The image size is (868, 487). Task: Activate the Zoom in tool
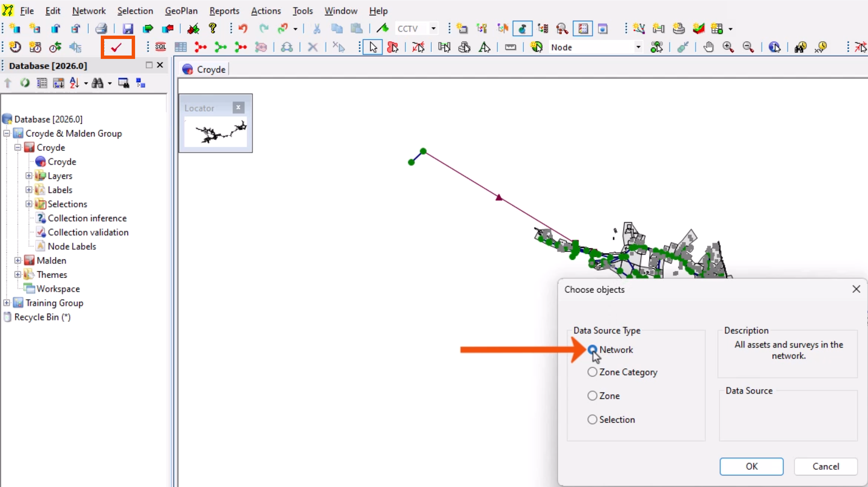[x=728, y=47]
